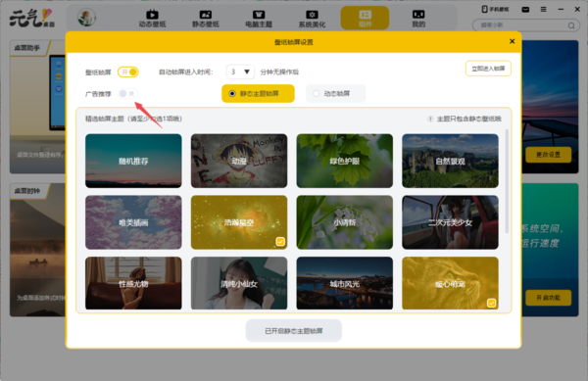This screenshot has height=381, width=588.
Task: Click the 元气桌面 logo
Action: 32,18
